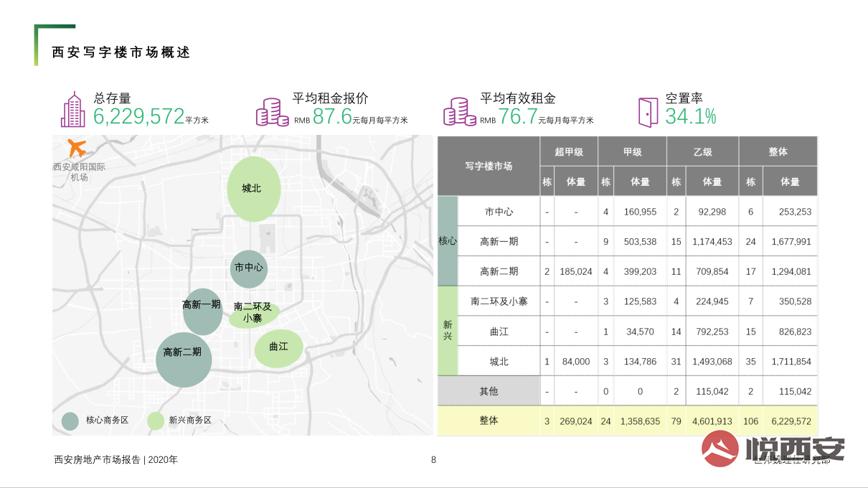The height and width of the screenshot is (488, 868).
Task: Click the 整体 total row label
Action: coord(489,421)
